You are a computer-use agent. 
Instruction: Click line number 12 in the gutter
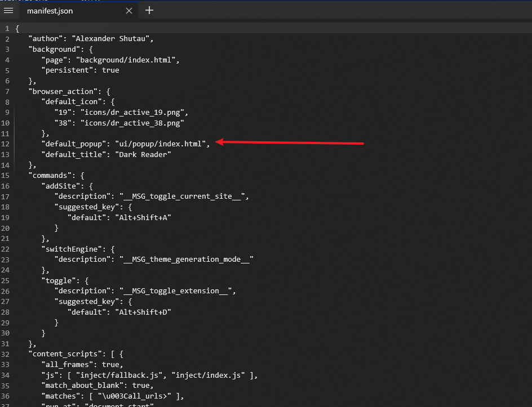[x=7, y=144]
